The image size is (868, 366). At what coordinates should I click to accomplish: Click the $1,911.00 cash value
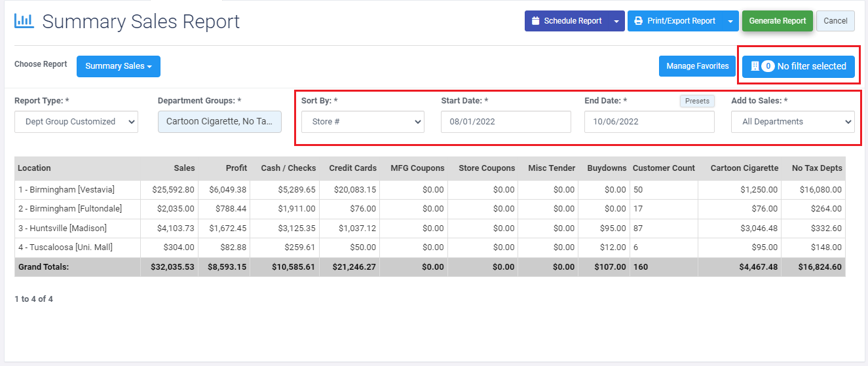tap(296, 209)
